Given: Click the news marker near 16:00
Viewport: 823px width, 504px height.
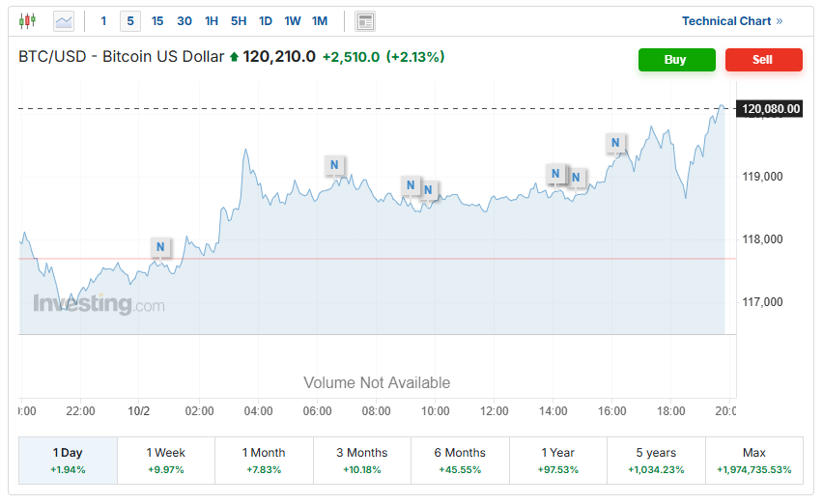Looking at the screenshot, I should point(615,143).
